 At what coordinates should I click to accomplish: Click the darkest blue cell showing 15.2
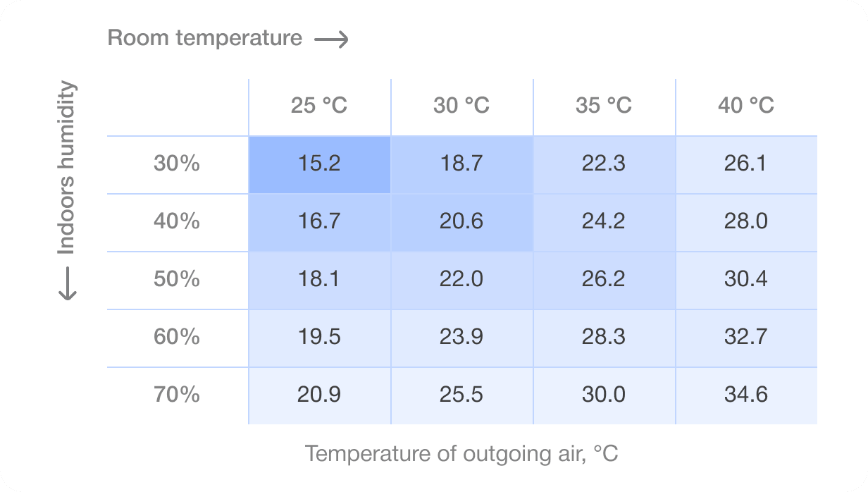click(319, 164)
